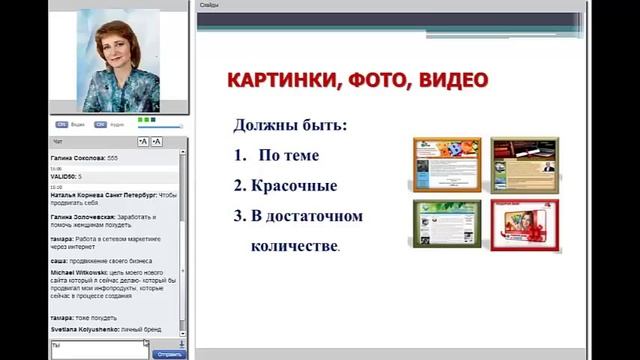
Task: Click the Отправить send button
Action: point(169,354)
